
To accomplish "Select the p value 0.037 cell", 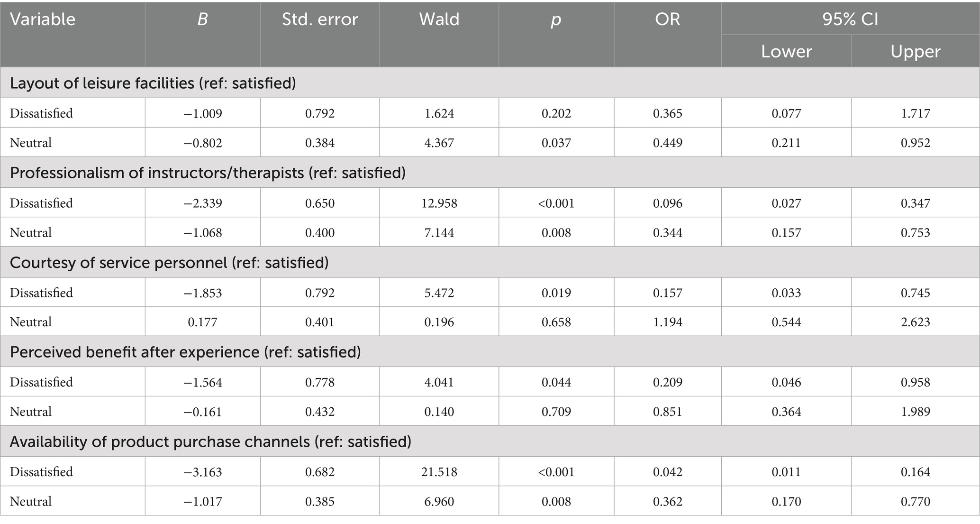I will click(556, 143).
